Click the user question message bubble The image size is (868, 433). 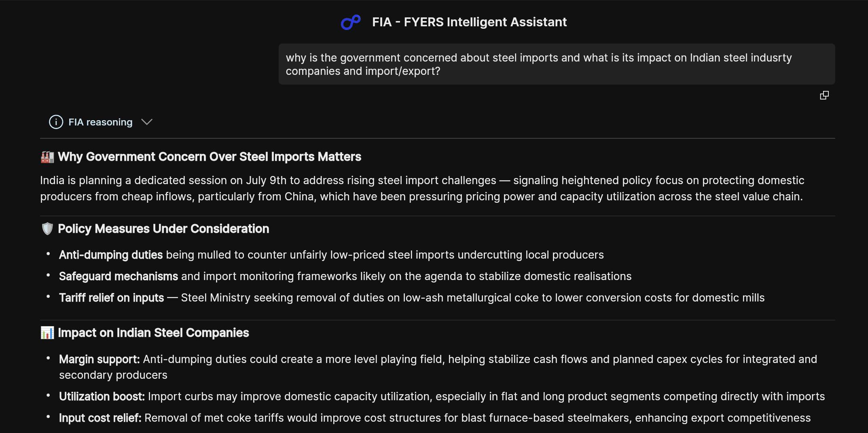[x=557, y=64]
